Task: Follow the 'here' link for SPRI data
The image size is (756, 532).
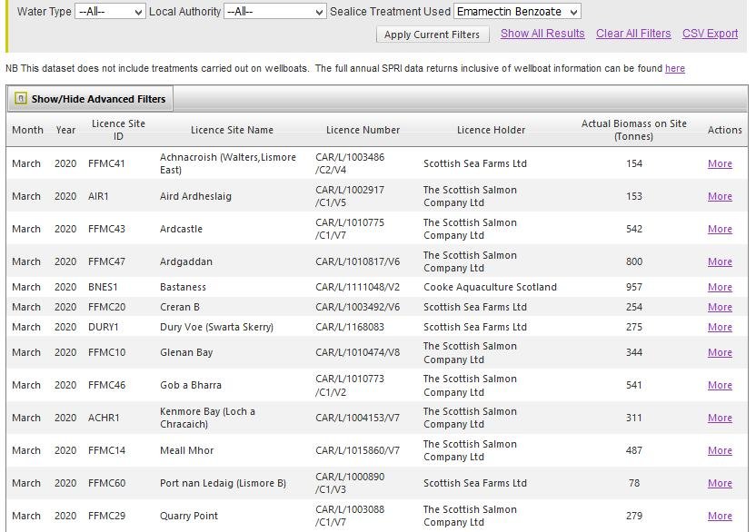Action: pyautogui.click(x=674, y=68)
